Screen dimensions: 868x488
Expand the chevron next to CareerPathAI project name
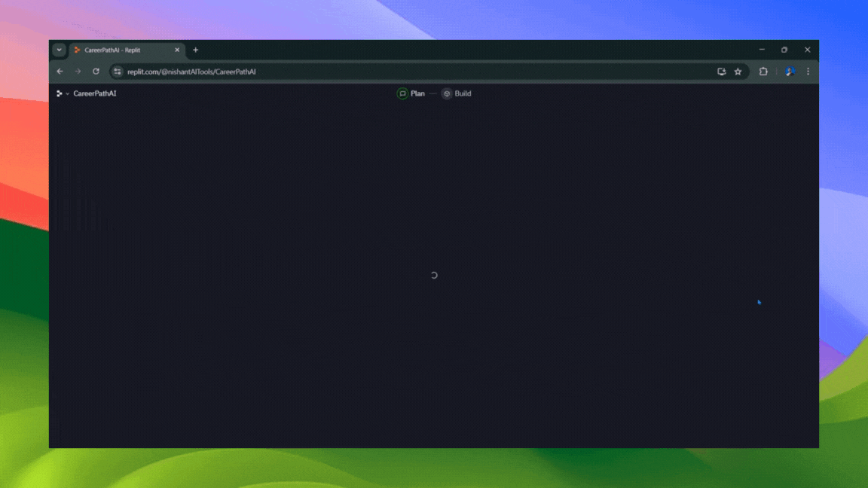(x=68, y=93)
